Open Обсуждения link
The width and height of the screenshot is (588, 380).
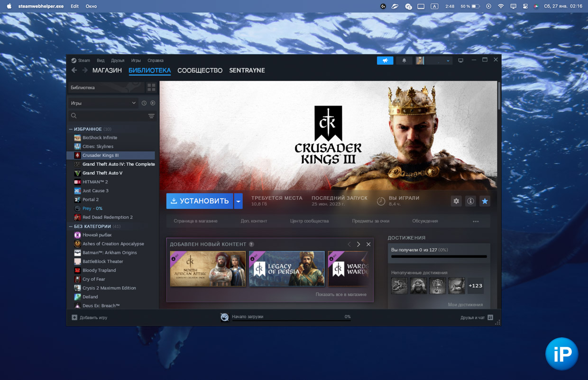425,221
